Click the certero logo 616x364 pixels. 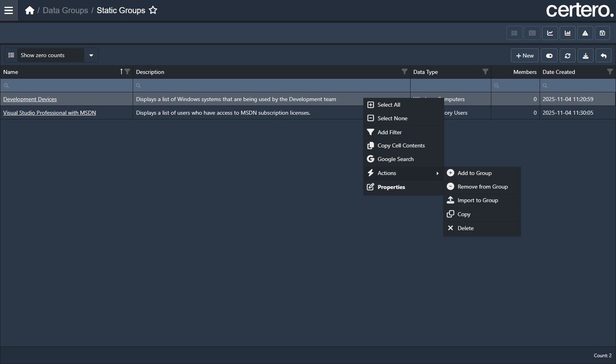point(580,10)
